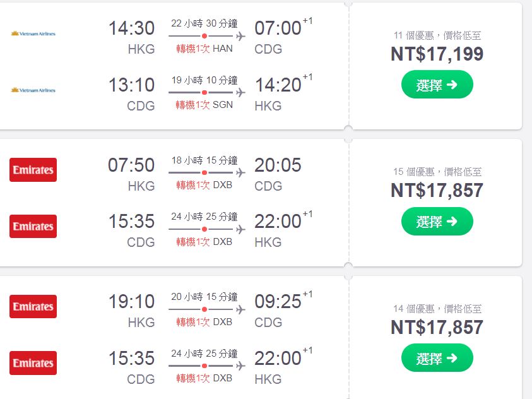Click the 20:05 CDG arrival time

coord(278,165)
